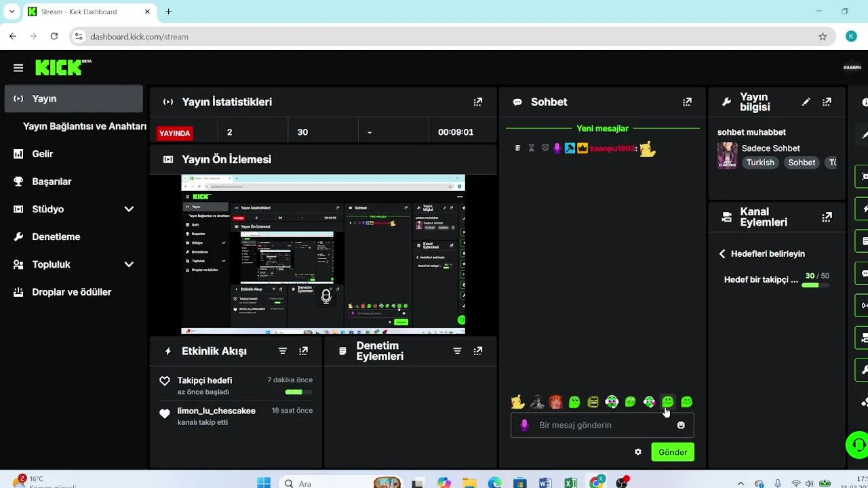Click the Sadece Sohbet category thumbnail
The image size is (868, 488).
click(728, 155)
